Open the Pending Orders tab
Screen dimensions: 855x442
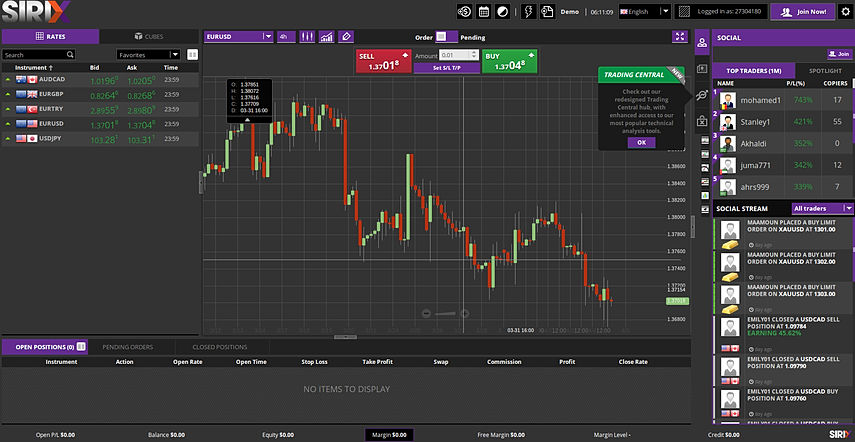tap(128, 347)
